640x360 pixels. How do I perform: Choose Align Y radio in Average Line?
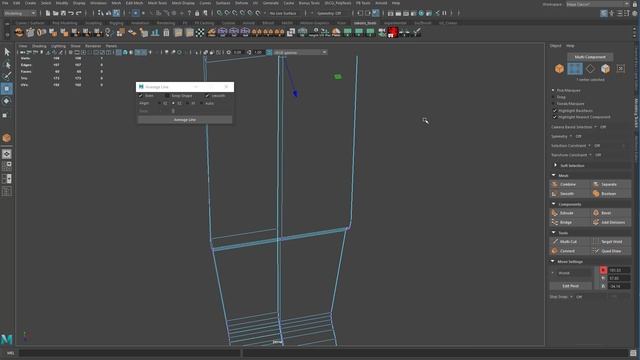(173, 103)
